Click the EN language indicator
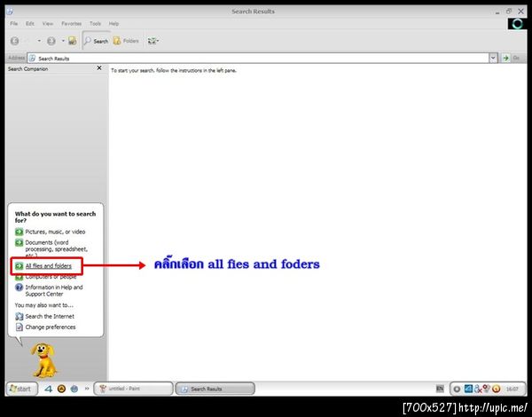The image size is (532, 417). [440, 389]
